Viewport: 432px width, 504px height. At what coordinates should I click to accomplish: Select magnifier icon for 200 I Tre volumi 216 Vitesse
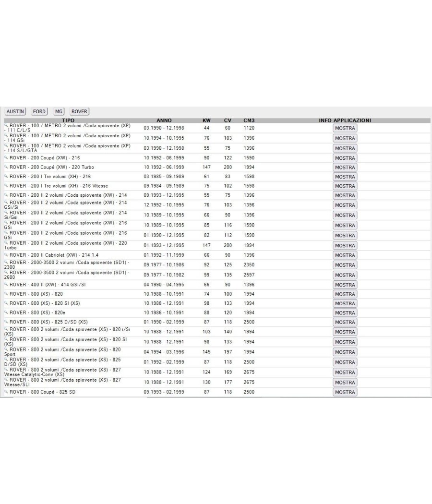click(6, 185)
